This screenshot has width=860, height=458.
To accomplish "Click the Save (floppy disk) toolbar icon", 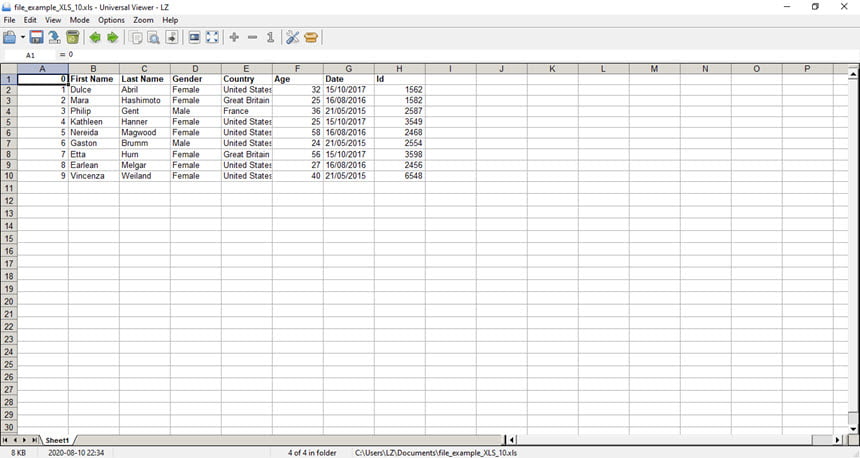I will point(36,37).
